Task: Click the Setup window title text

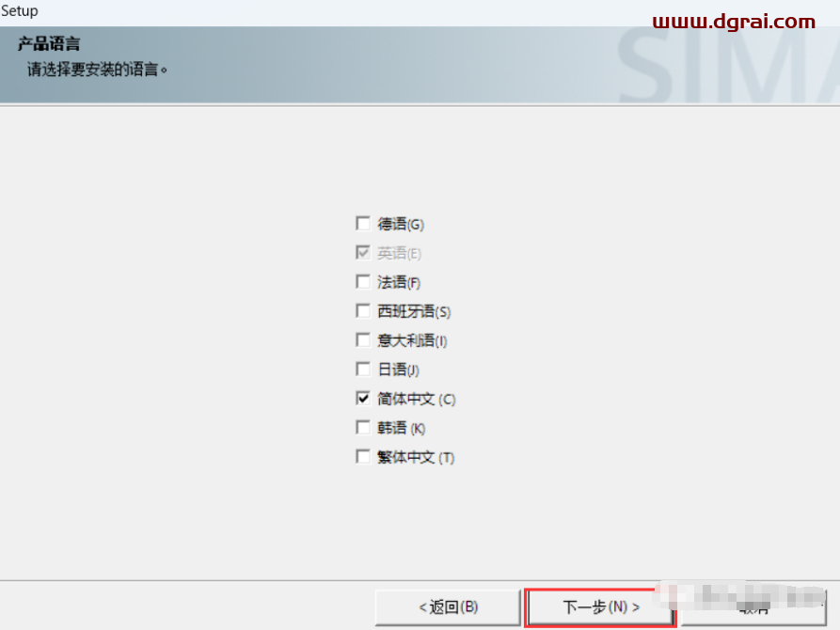Action: coord(20,11)
